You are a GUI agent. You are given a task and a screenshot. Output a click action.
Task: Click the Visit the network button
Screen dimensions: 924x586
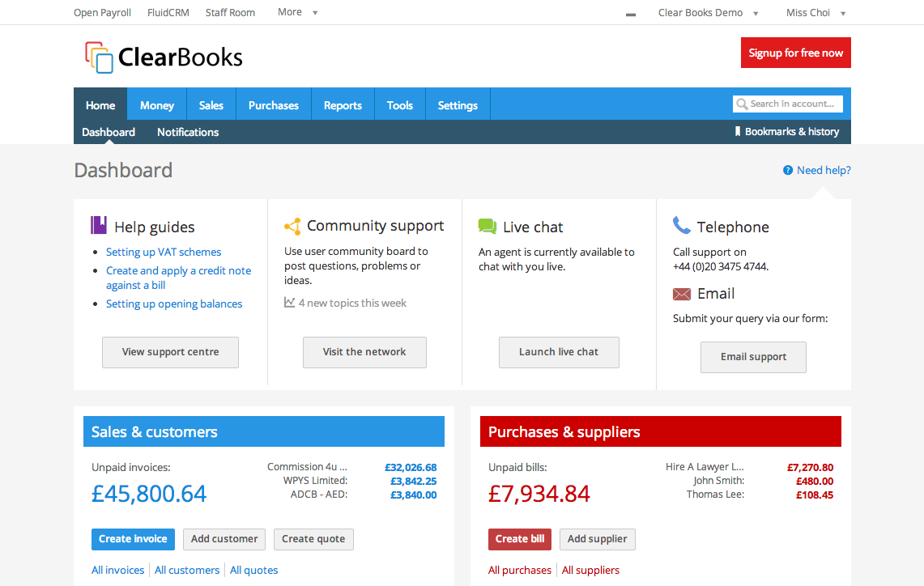tap(364, 352)
